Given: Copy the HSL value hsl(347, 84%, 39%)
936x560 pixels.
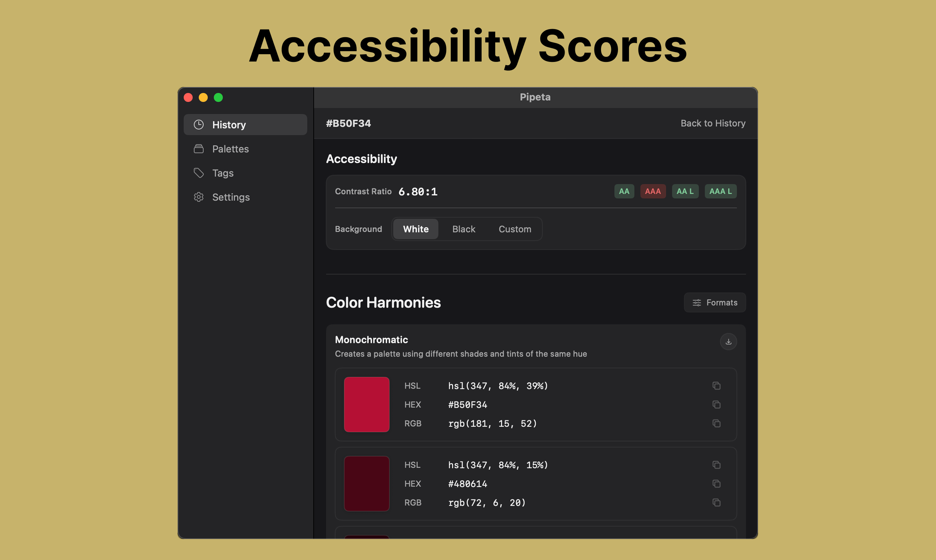Looking at the screenshot, I should pos(717,386).
